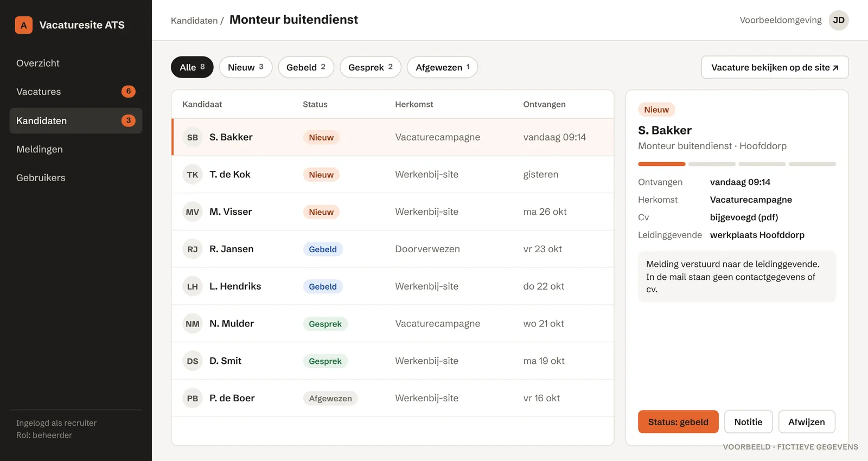
Task: Click the Gebeld status pill for R. Jansen
Action: click(323, 249)
